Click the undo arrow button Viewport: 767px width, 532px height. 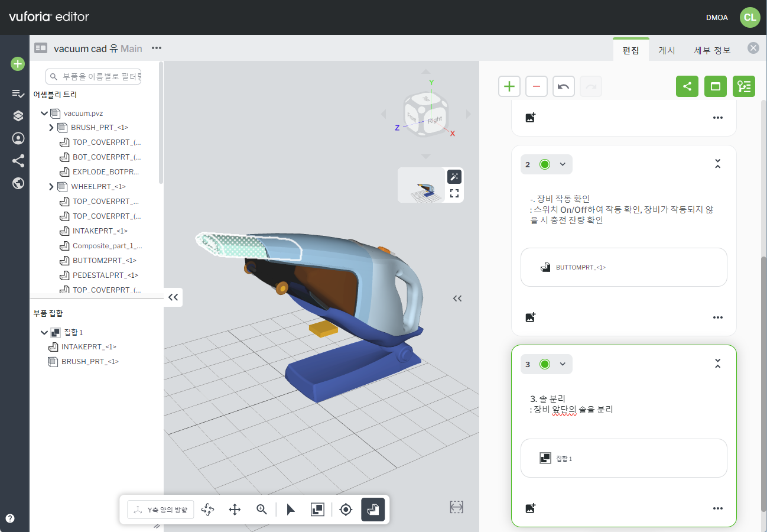point(563,86)
